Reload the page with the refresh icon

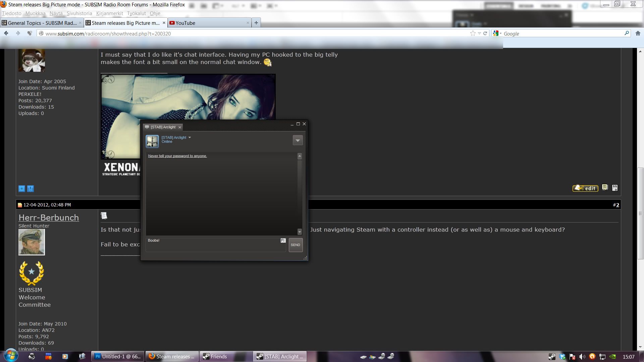[x=485, y=33]
